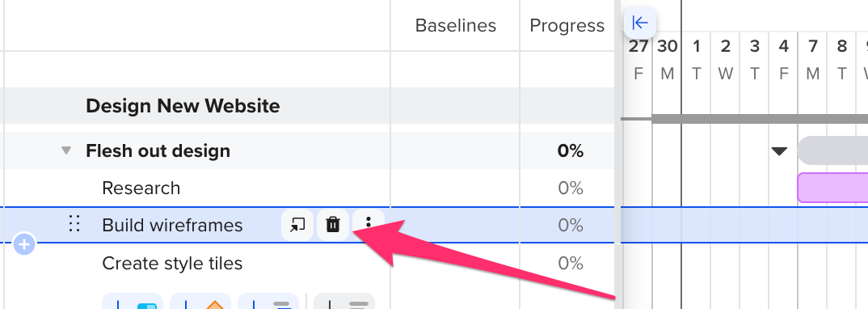Image resolution: width=868 pixels, height=309 pixels.
Task: Add a milestone using the orange diamond icon
Action: click(200, 301)
